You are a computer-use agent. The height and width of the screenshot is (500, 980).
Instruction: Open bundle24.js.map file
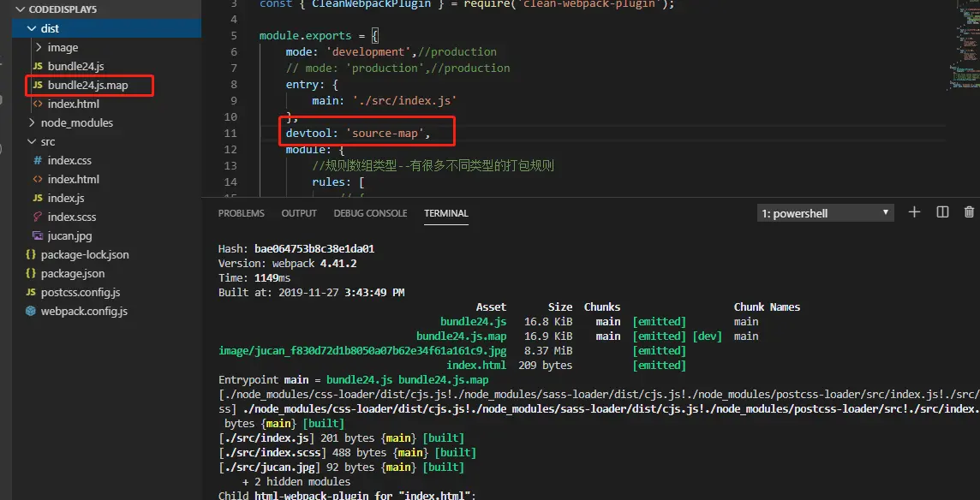tap(87, 85)
